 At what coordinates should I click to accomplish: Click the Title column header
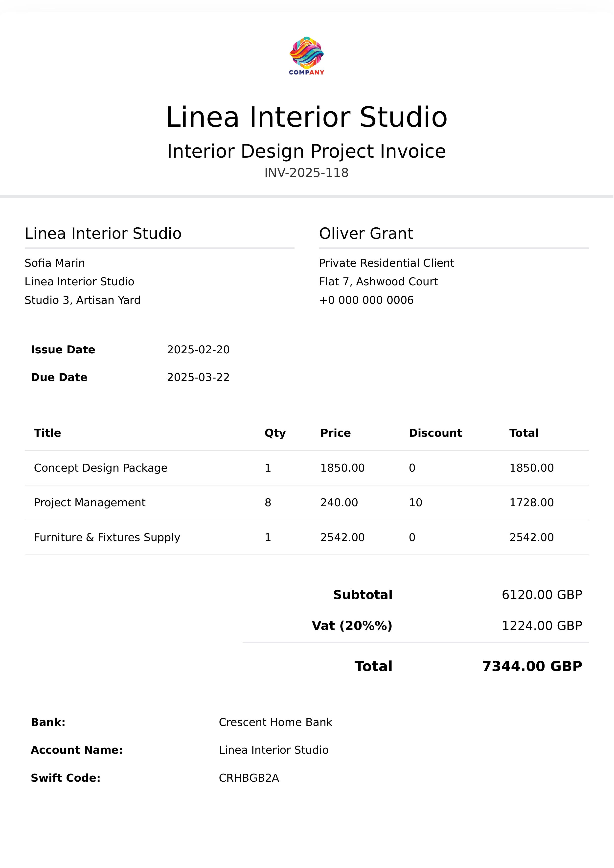(x=48, y=433)
